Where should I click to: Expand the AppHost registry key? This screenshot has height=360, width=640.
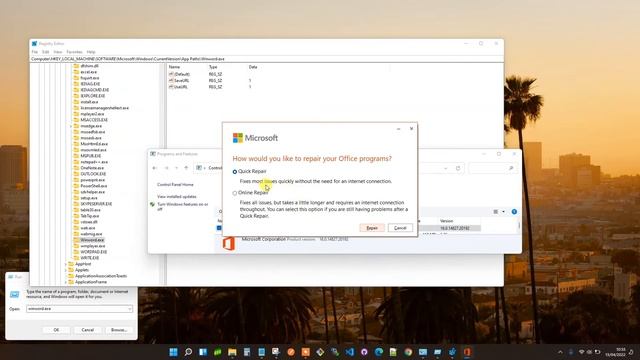pos(65,264)
